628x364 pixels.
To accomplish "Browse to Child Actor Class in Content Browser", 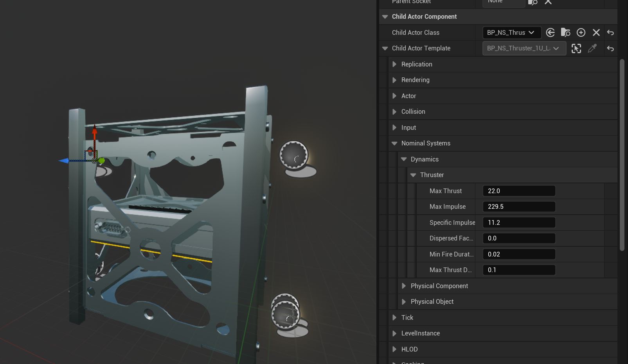I will [x=565, y=32].
